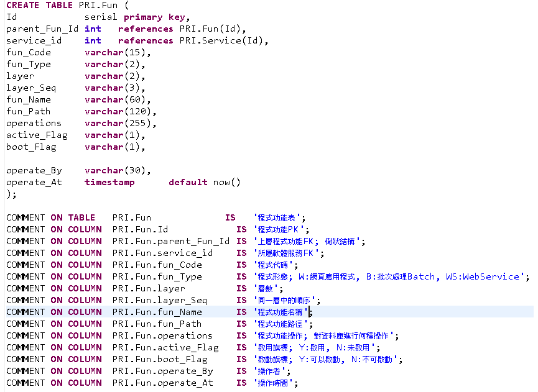Click comment string '操作時間'
The width and height of the screenshot is (538, 392).
274,383
